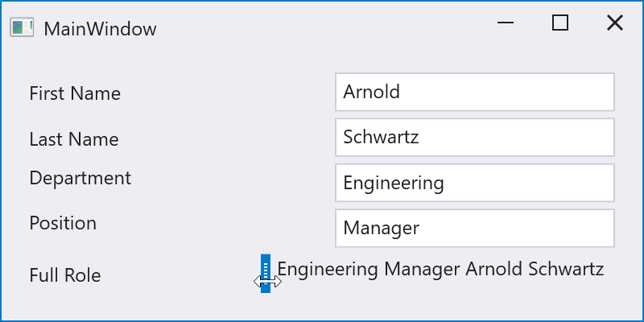This screenshot has width=644, height=322.
Task: Close the MainWindow window
Action: [x=614, y=23]
